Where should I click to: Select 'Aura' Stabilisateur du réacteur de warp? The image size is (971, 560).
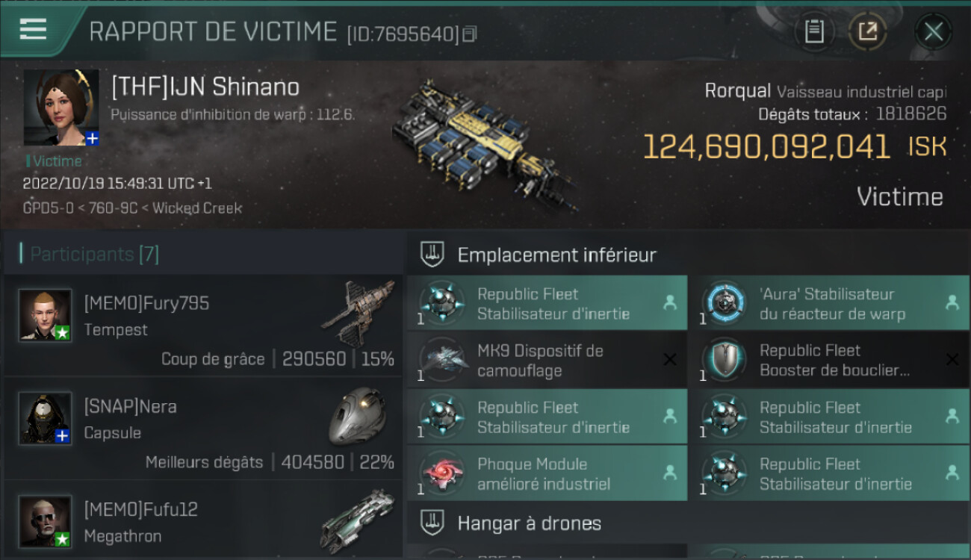(829, 304)
